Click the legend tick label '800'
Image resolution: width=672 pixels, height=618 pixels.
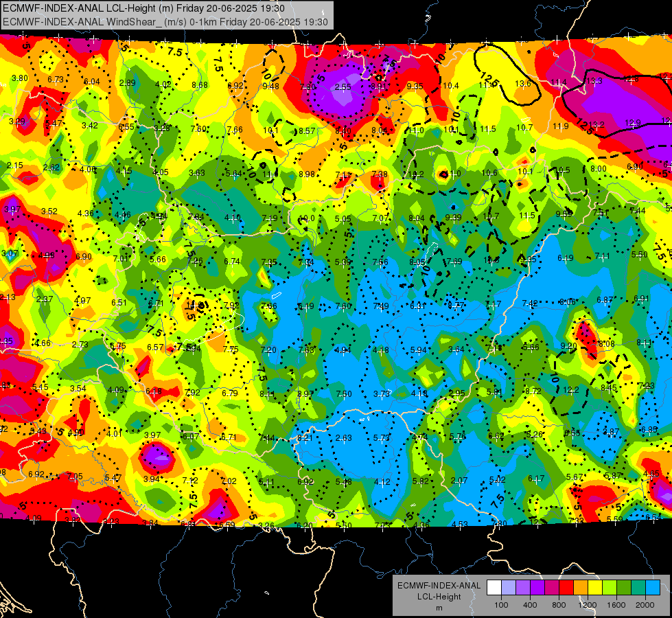coord(559,605)
